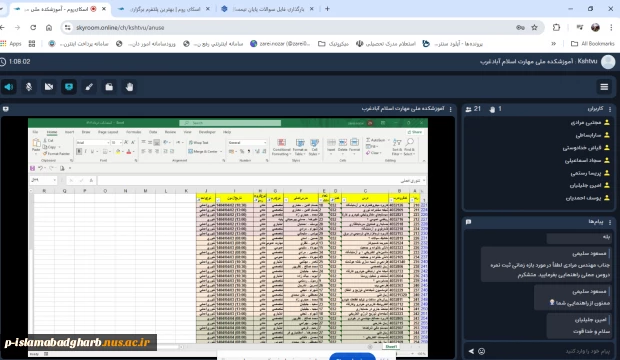
Task: Open Chrome extensions puzzle icon
Action: click(x=556, y=27)
